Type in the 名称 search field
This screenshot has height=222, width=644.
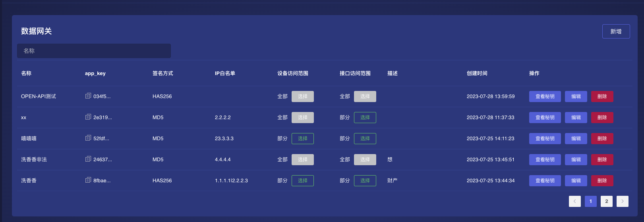coord(94,51)
